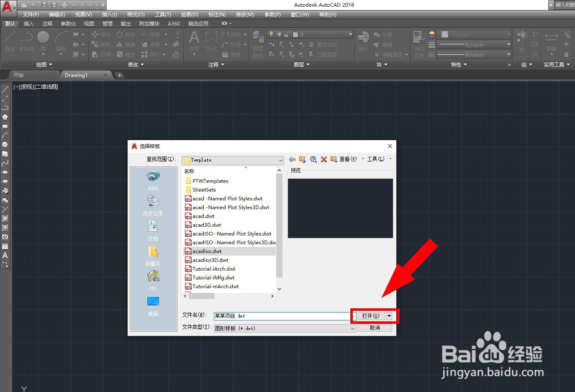Open History (历史记录) in dialog sidebar
This screenshot has height=392, width=575.
pos(153,206)
